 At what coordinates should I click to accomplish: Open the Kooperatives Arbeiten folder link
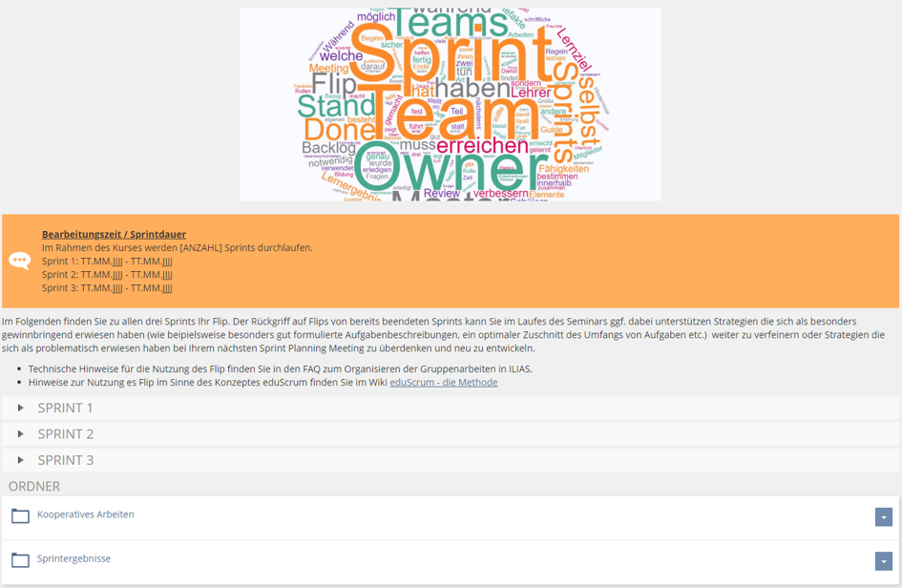86,514
